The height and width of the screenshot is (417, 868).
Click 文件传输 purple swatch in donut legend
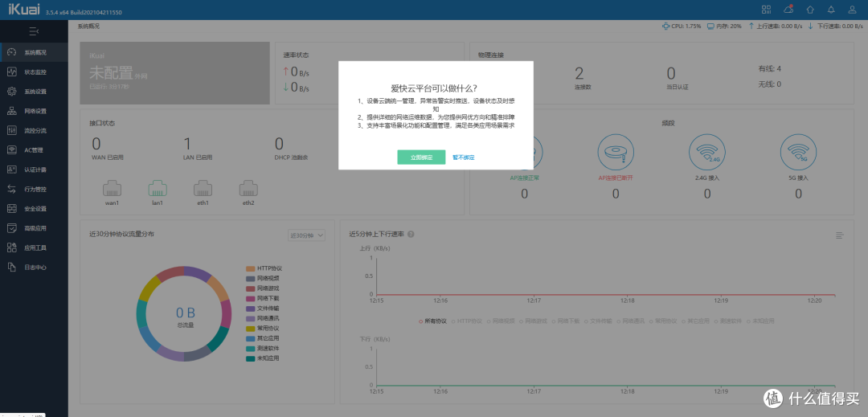[250, 308]
